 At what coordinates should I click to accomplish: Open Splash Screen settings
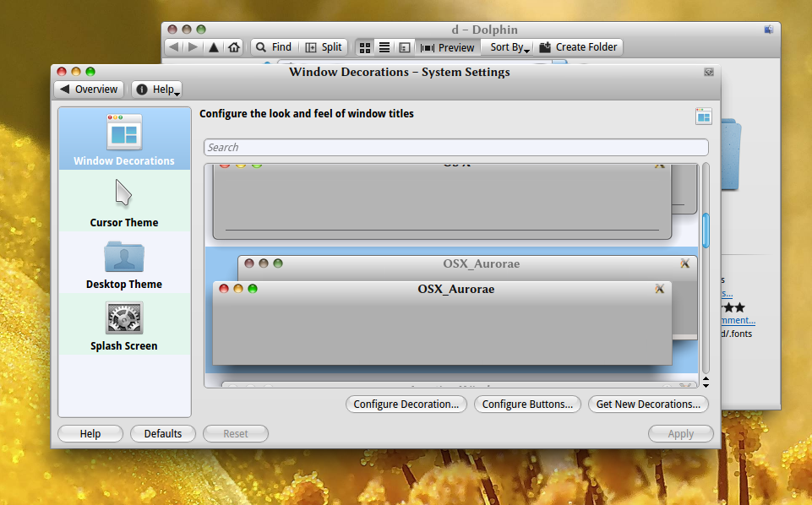[124, 324]
